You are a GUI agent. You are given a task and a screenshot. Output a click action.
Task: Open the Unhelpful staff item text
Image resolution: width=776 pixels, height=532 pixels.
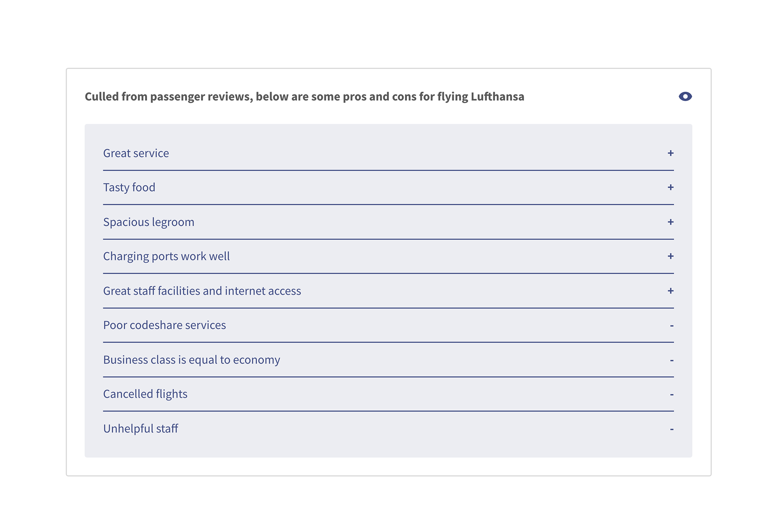tap(140, 429)
